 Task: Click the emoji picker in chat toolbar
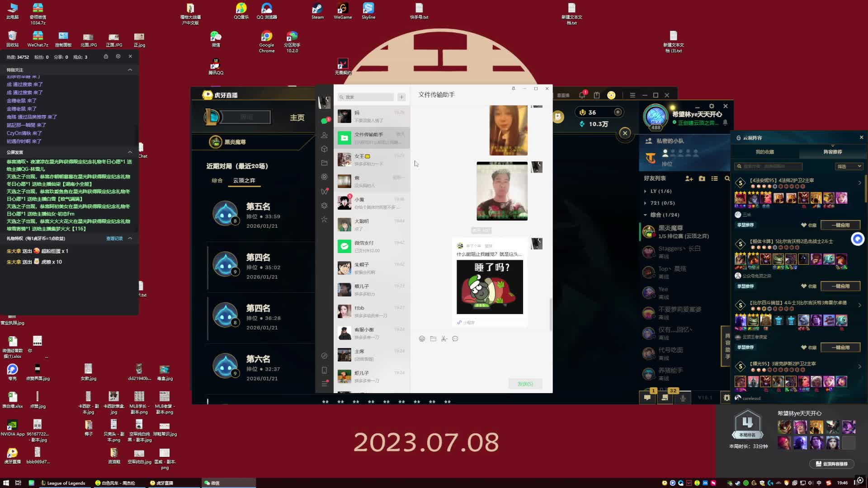click(422, 339)
